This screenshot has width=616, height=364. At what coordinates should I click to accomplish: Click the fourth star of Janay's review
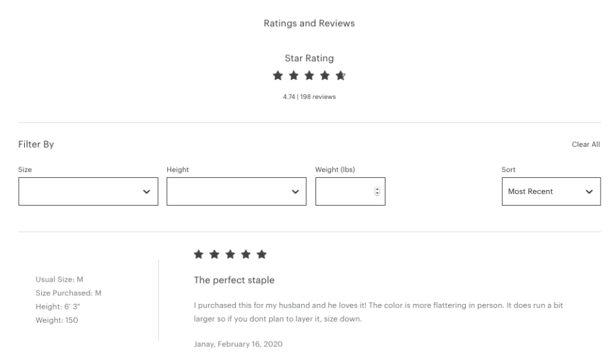246,254
